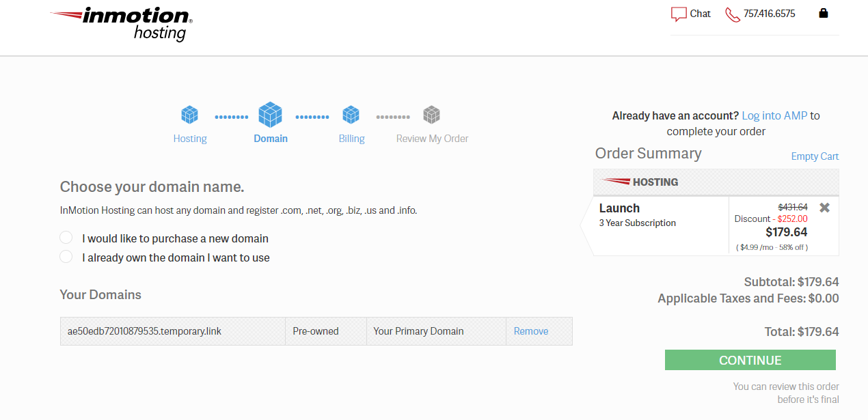The height and width of the screenshot is (420, 868).
Task: Click the Subtotal: $179.64 line
Action: (x=791, y=282)
